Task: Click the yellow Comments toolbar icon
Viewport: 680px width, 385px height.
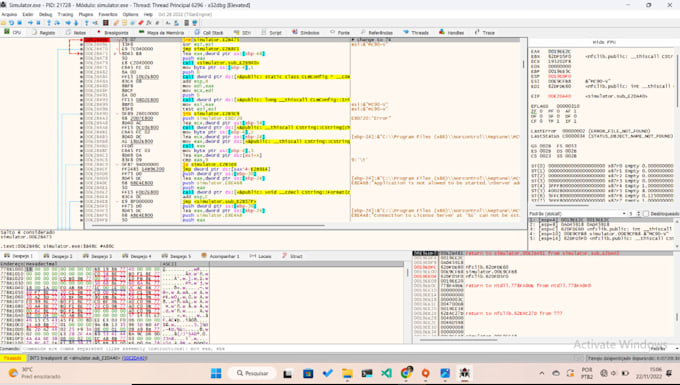Action: click(x=124, y=23)
